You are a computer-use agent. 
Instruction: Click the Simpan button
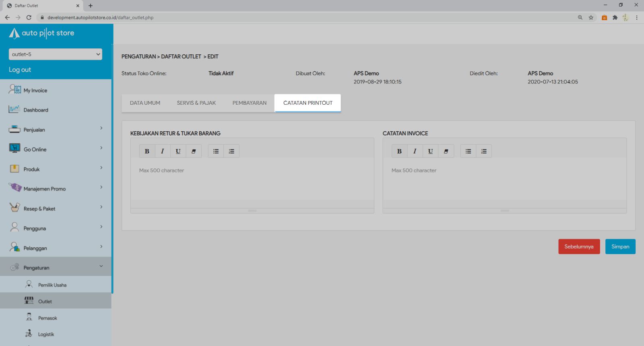tap(620, 247)
